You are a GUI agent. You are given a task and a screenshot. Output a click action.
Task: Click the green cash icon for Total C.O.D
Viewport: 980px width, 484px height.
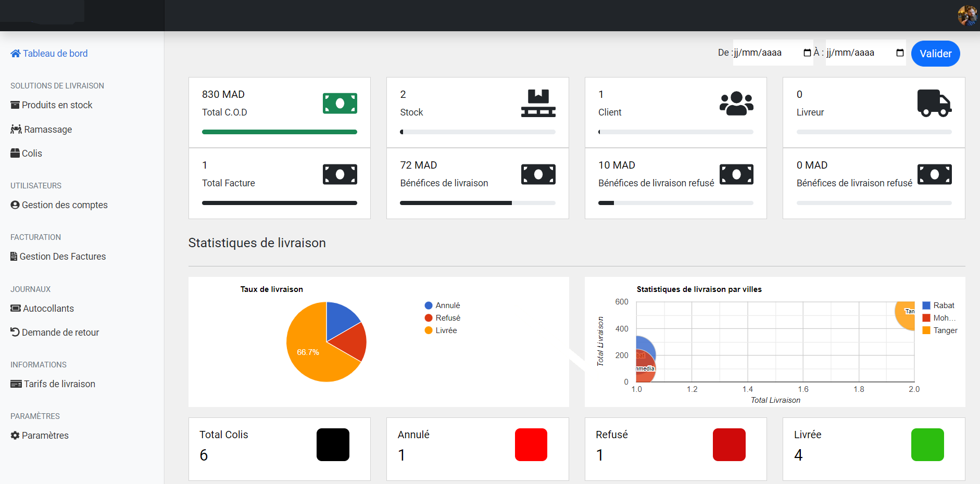340,104
